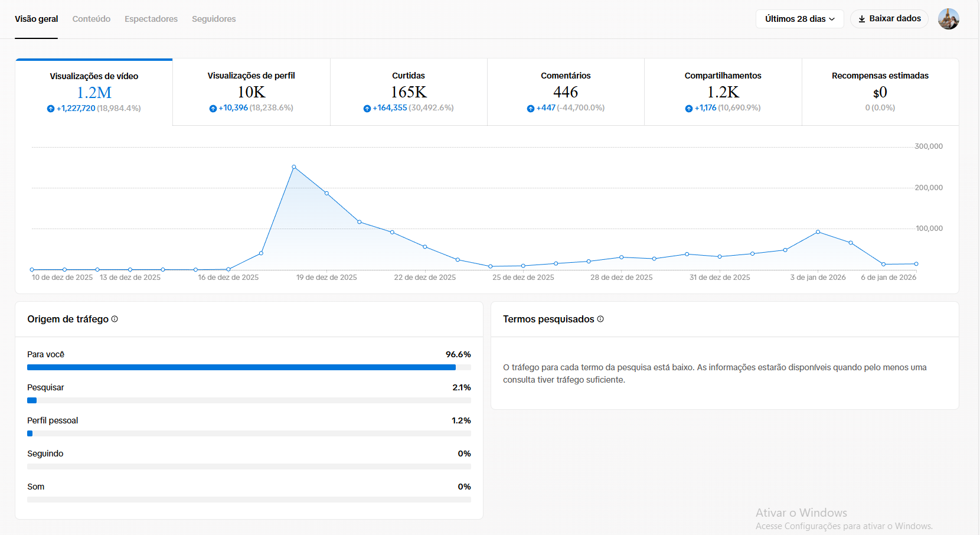This screenshot has height=535, width=980.
Task: Select the Curtidas metric card
Action: [409, 92]
